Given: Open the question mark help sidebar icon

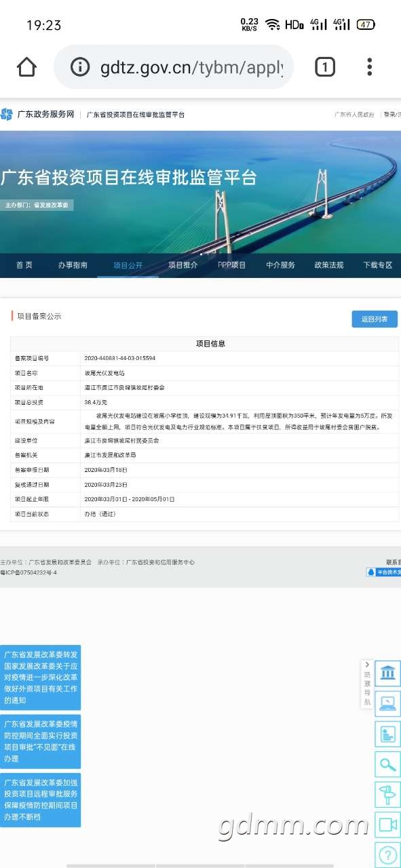Looking at the screenshot, I should 387,854.
